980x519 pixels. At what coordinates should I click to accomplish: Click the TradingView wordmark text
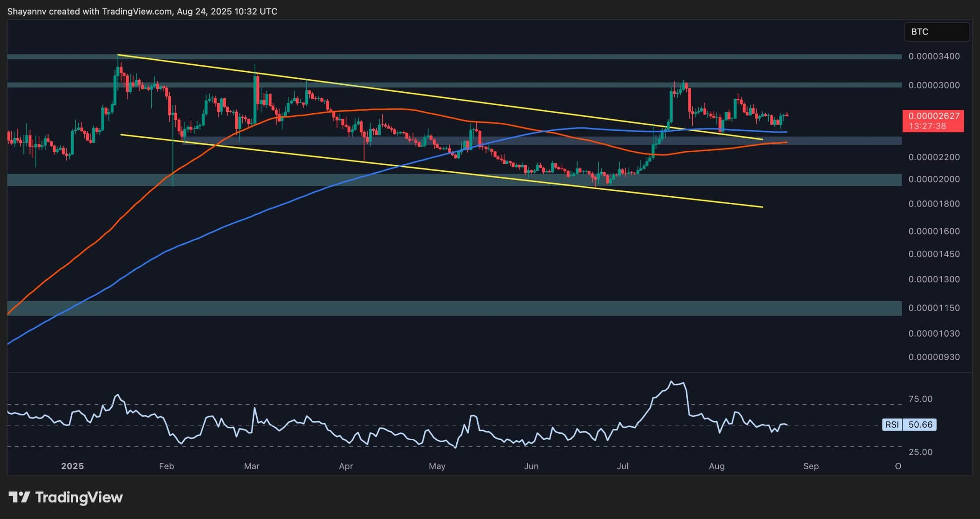[x=79, y=497]
